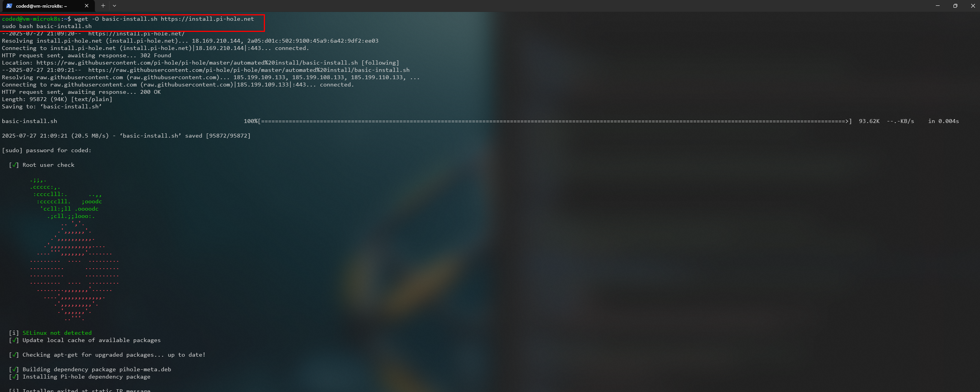This screenshot has height=392, width=980.
Task: Click the '93.62K' download size value
Action: tap(869, 121)
